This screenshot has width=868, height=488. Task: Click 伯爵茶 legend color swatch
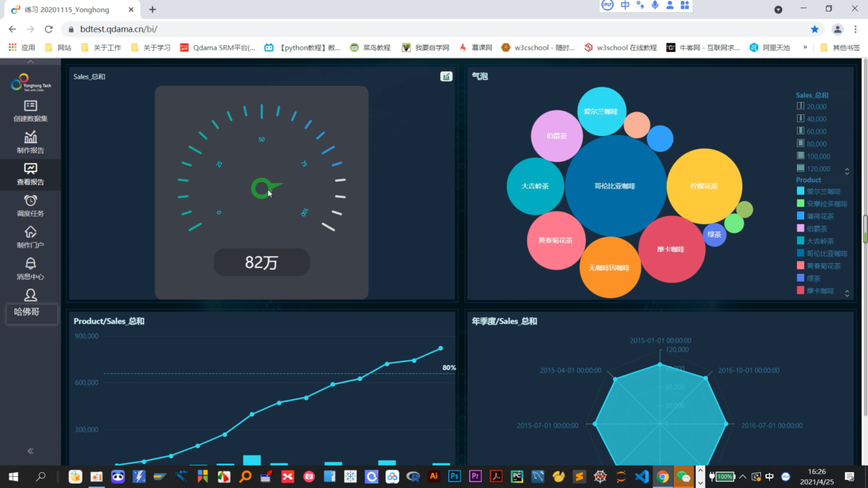(x=800, y=228)
